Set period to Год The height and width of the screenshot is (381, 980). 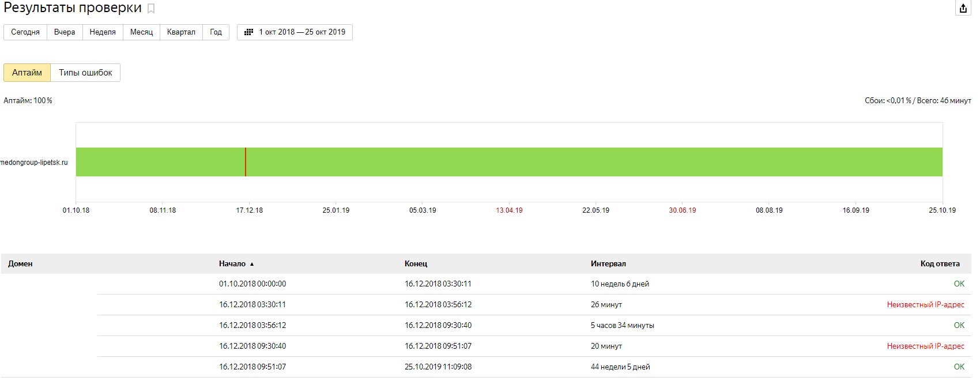click(x=216, y=32)
